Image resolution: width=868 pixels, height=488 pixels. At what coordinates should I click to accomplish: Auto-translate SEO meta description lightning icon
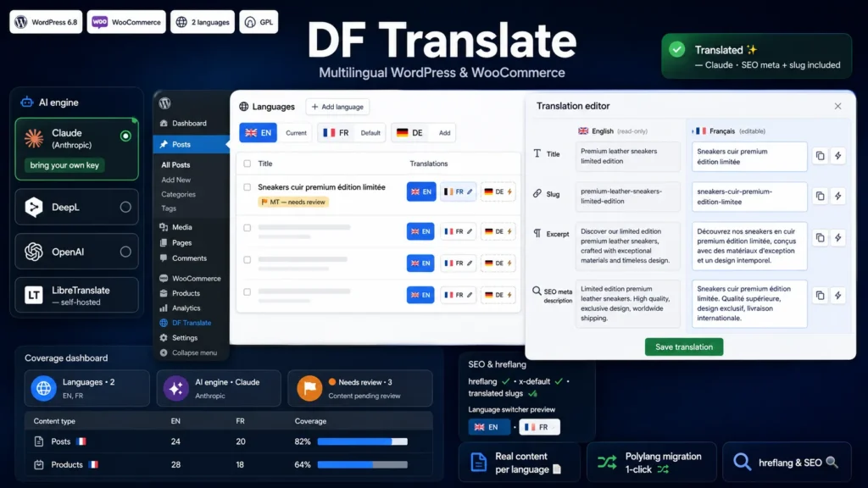click(838, 296)
